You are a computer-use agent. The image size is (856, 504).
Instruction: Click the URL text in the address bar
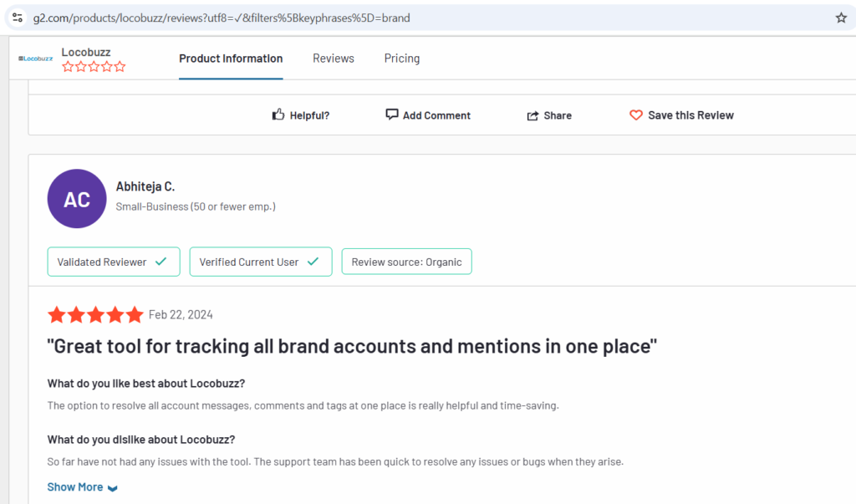[x=222, y=18]
